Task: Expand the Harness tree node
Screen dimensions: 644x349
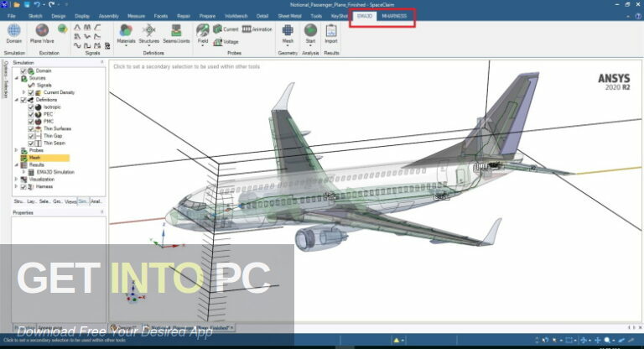Action: (x=17, y=186)
